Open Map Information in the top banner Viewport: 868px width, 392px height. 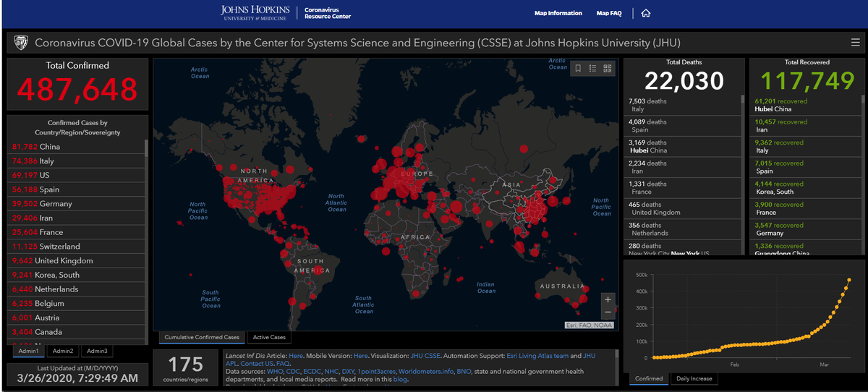[x=558, y=13]
